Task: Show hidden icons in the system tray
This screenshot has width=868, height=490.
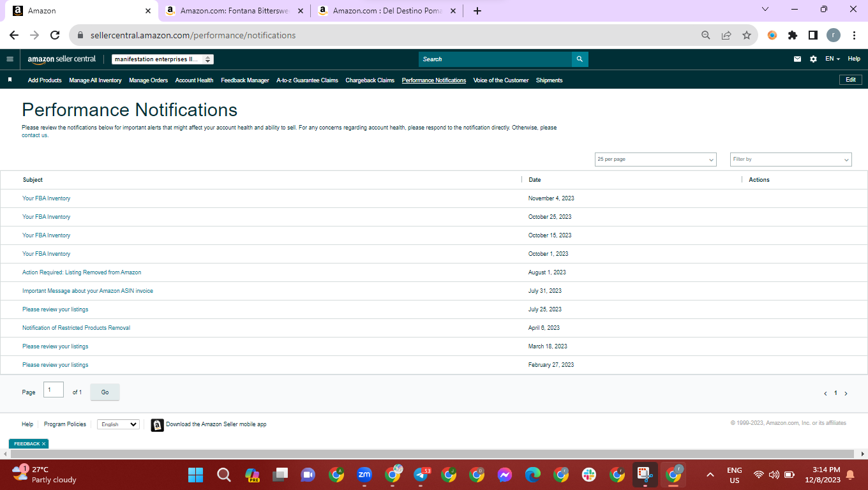Action: [x=710, y=475]
